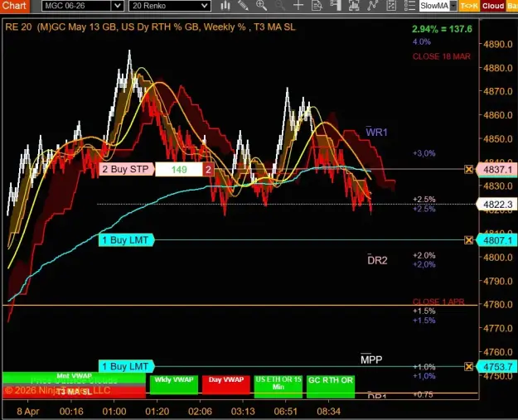Click the 08:34 time axis label
This screenshot has width=518, height=420.
328,412
